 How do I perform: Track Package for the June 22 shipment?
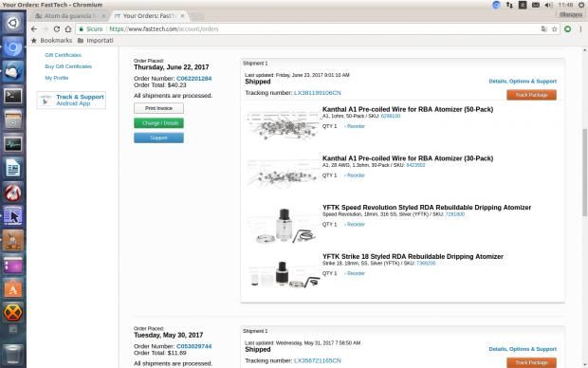[531, 95]
